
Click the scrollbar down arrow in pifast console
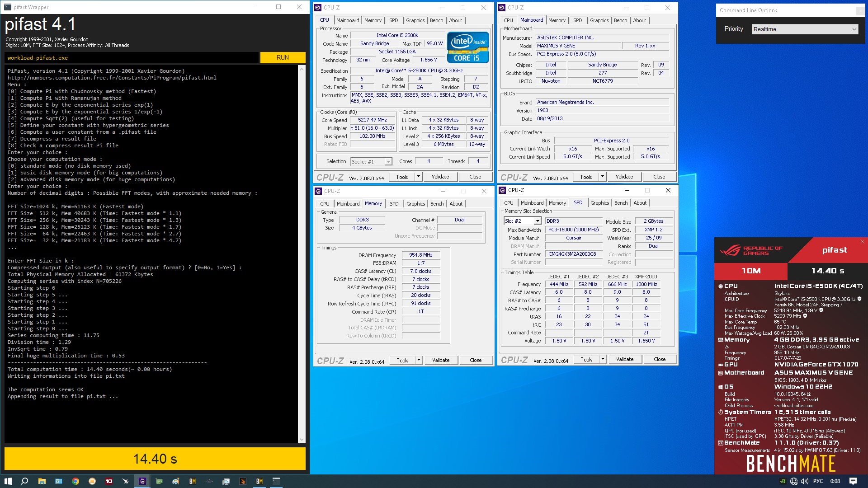(302, 440)
